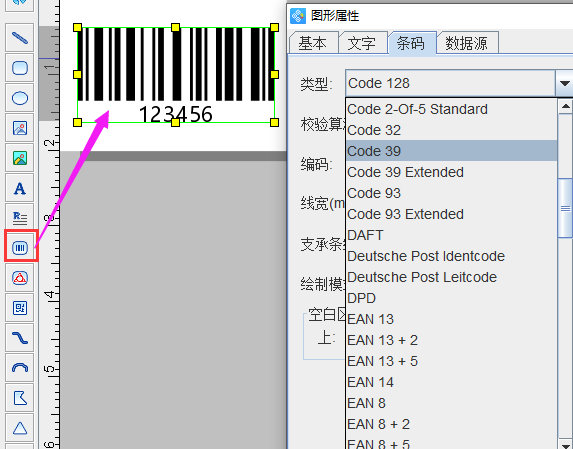Select the Line drawing tool

[20, 38]
